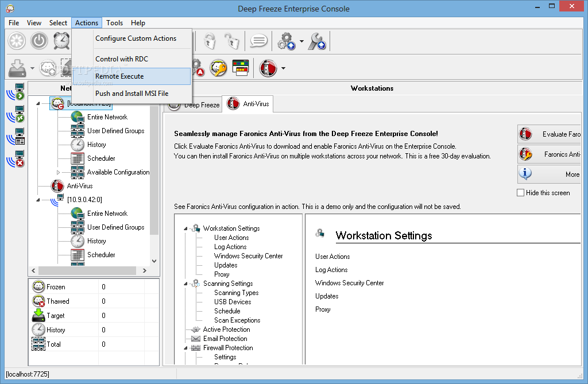Open Updates link in settings pane

tap(327, 296)
